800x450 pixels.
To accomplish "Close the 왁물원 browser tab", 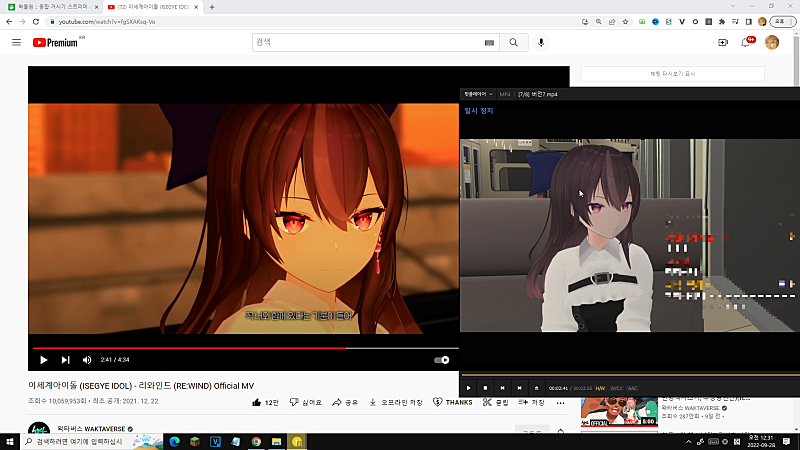I will point(96,7).
